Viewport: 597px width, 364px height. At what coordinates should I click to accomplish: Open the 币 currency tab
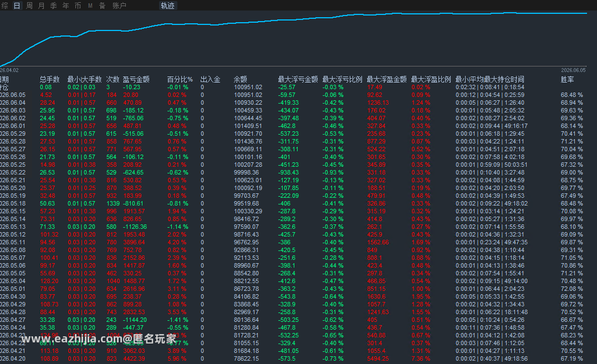78,6
